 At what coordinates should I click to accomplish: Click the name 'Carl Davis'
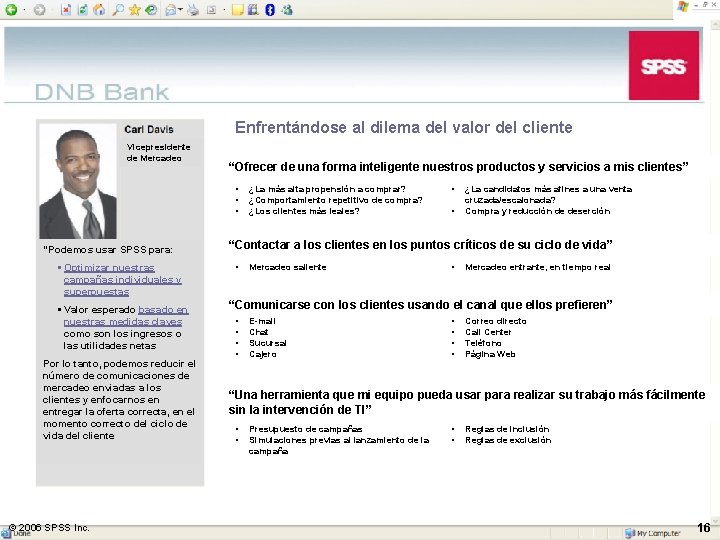[x=149, y=129]
